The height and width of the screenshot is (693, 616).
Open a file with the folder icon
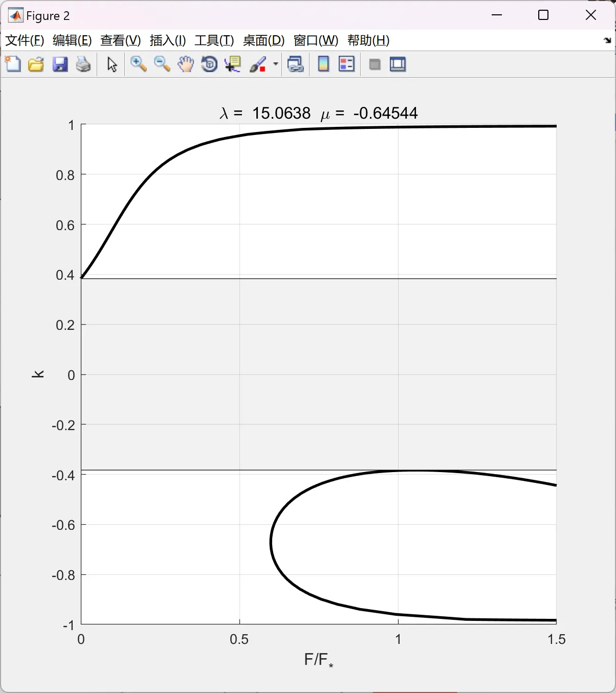pyautogui.click(x=36, y=64)
